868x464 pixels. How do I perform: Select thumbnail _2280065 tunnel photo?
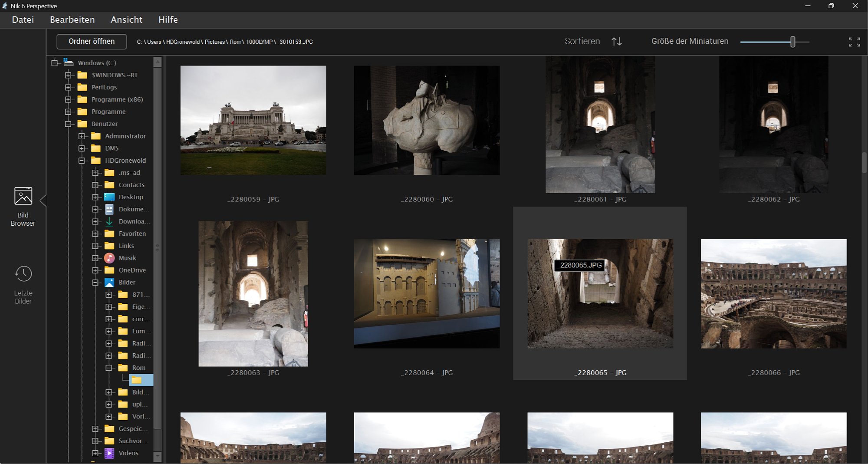(x=600, y=293)
